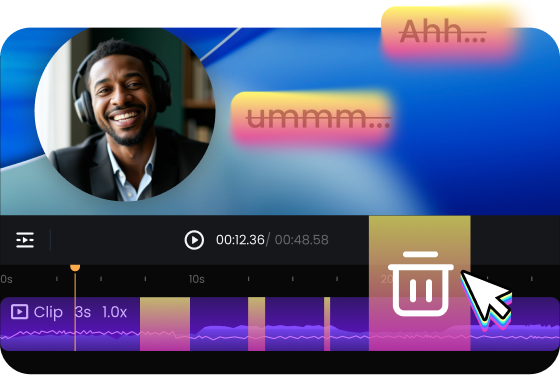560x380 pixels.
Task: Click the clip video icon on the track
Action: pyautogui.click(x=19, y=312)
